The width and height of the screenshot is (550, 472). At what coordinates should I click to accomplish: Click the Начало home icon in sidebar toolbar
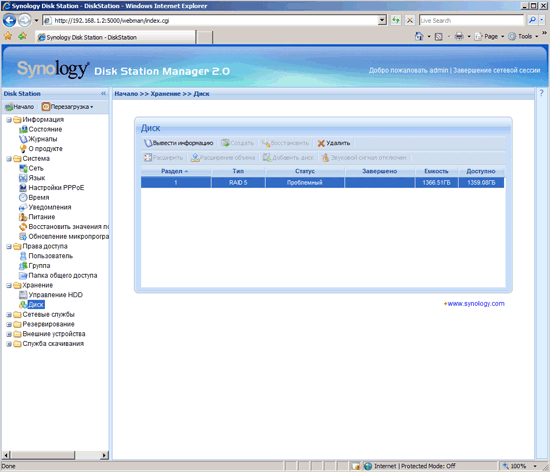pyautogui.click(x=19, y=107)
